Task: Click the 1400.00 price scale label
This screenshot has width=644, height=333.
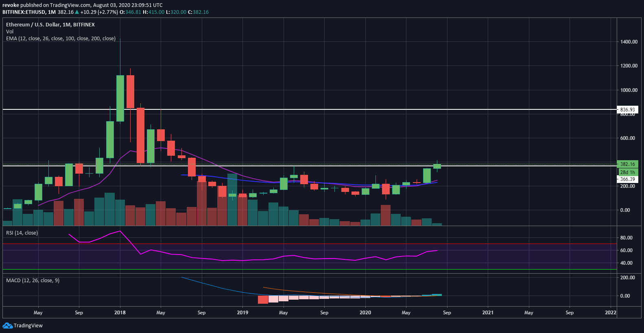Action: point(629,42)
